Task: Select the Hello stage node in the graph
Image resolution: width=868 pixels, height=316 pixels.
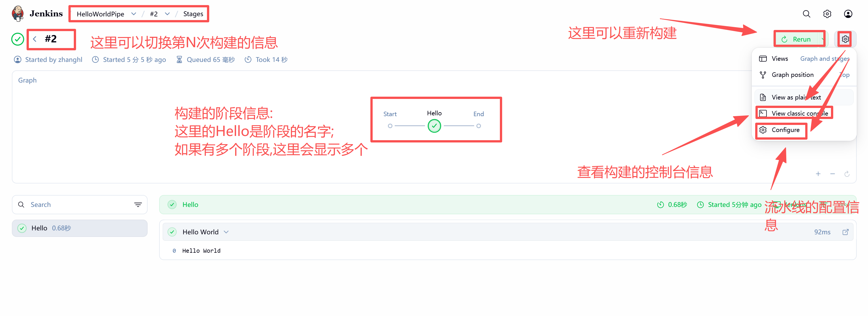Action: coord(434,126)
